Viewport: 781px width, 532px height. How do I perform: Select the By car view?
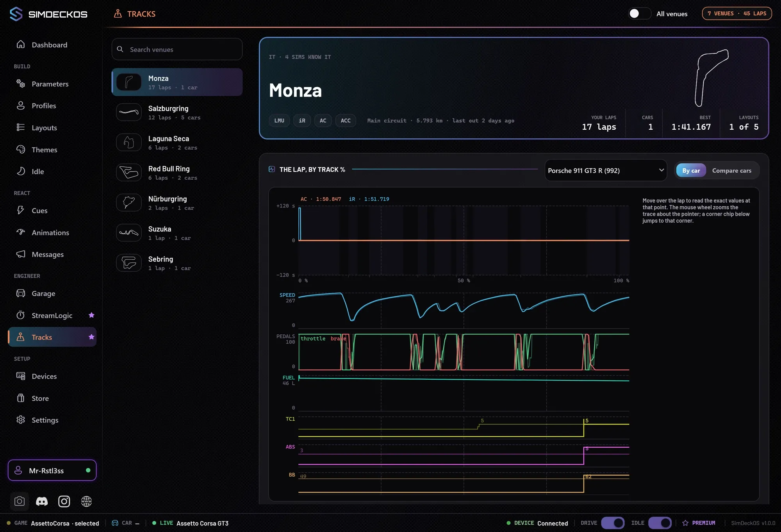point(691,170)
